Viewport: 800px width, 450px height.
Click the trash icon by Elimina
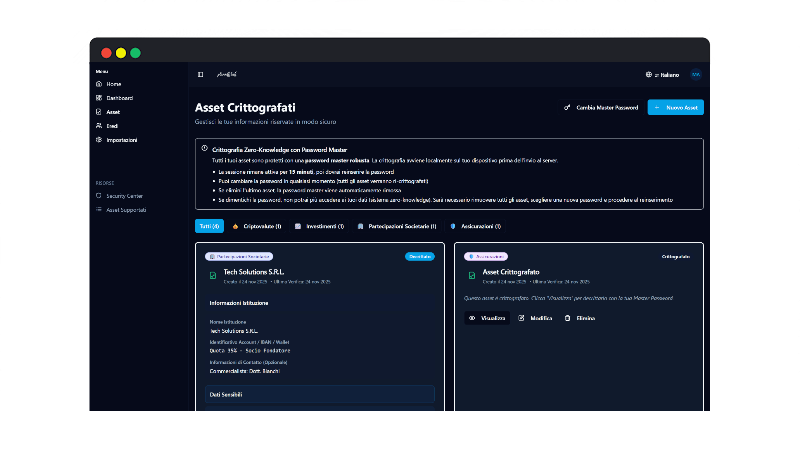pos(567,318)
